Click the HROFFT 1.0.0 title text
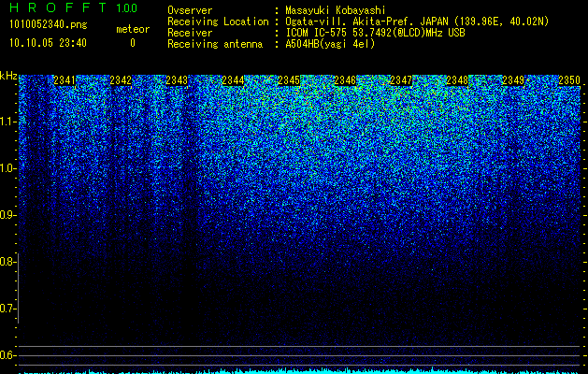The width and height of the screenshot is (588, 374). (73, 7)
